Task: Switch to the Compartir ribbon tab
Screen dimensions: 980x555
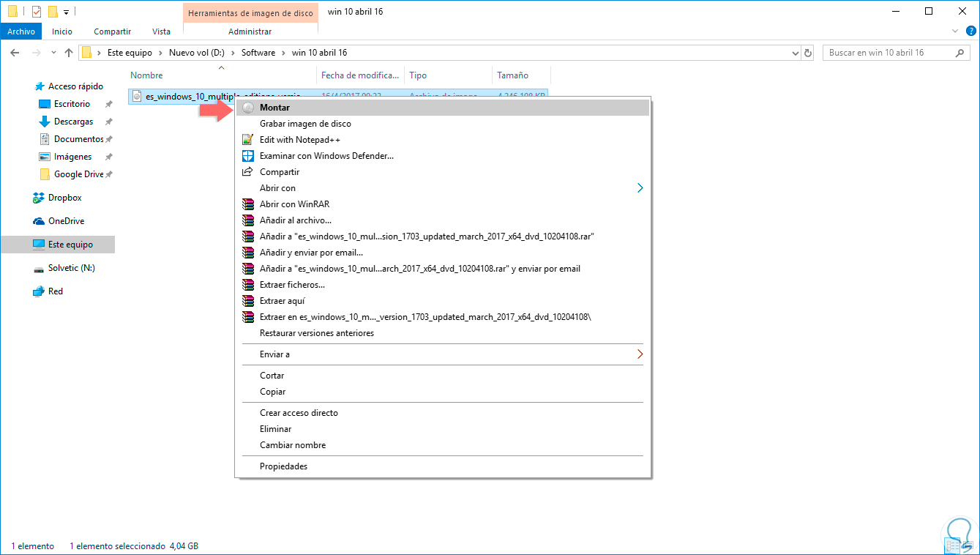Action: tap(112, 31)
